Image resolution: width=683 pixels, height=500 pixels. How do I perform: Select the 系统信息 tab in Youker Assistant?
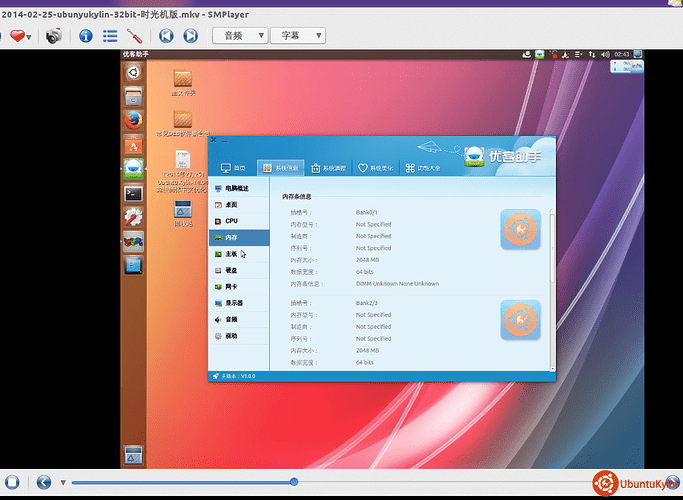[281, 168]
